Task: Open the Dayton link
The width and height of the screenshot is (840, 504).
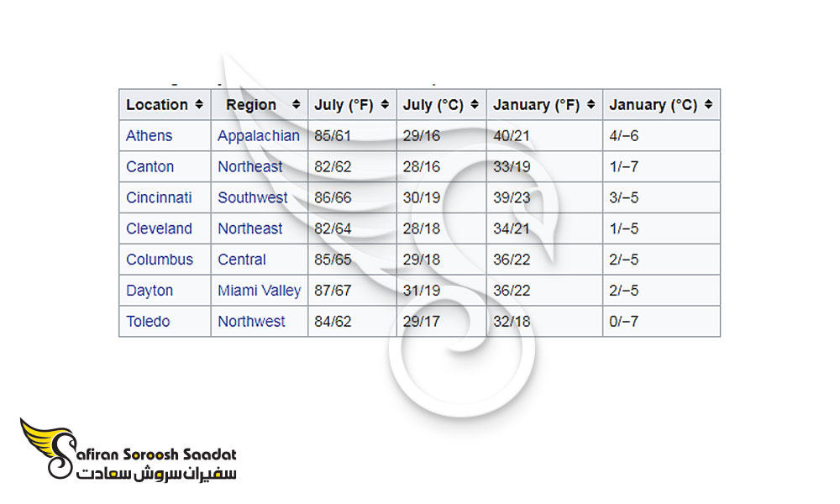Action: (x=150, y=291)
